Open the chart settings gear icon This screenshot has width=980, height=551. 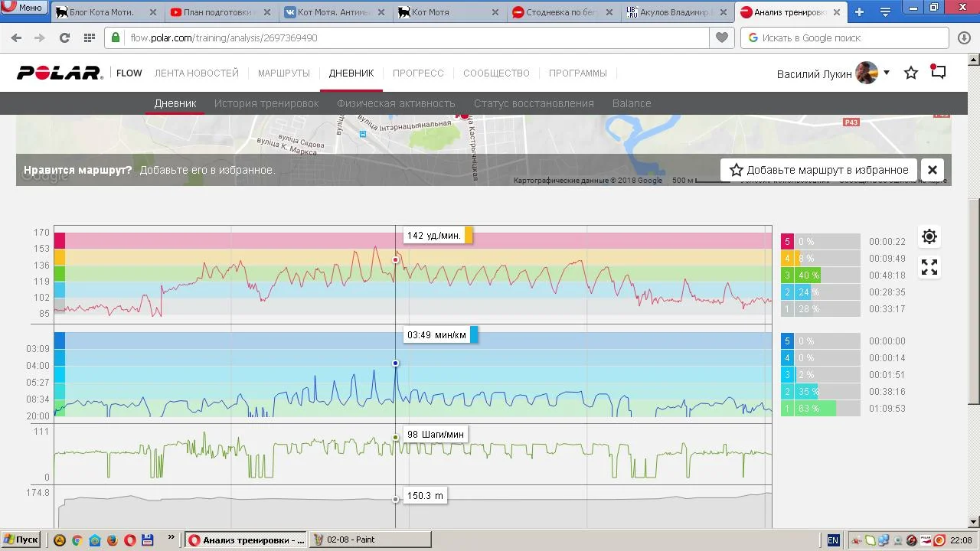point(929,236)
